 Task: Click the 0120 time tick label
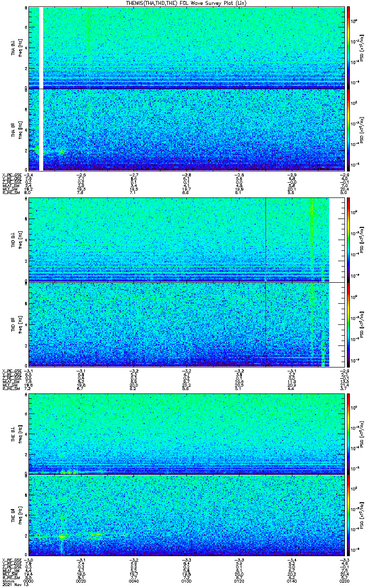239,581
